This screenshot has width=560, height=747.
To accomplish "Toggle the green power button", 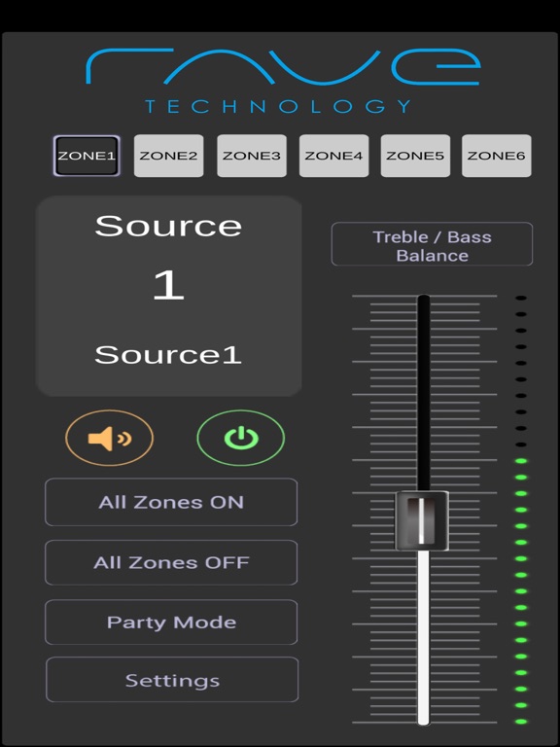I will [241, 438].
